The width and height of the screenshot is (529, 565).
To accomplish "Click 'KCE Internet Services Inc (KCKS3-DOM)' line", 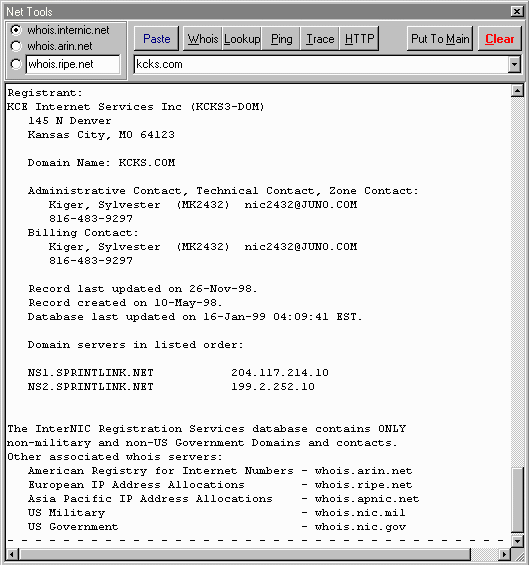I will click(136, 107).
